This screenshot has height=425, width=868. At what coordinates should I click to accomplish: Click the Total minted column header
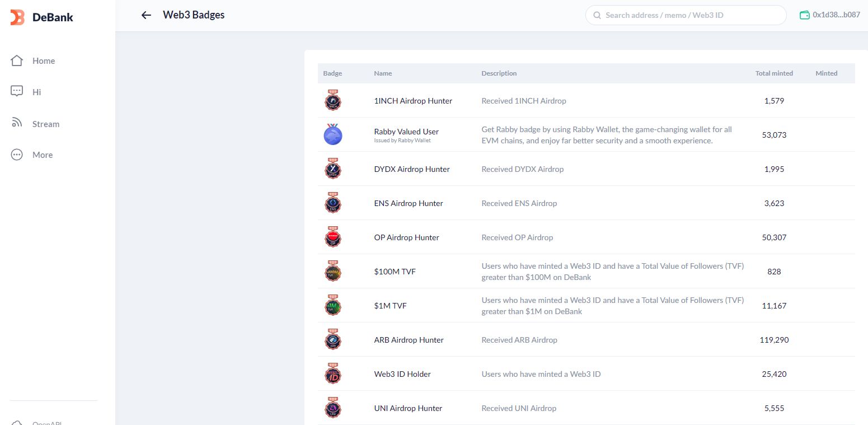[774, 73]
